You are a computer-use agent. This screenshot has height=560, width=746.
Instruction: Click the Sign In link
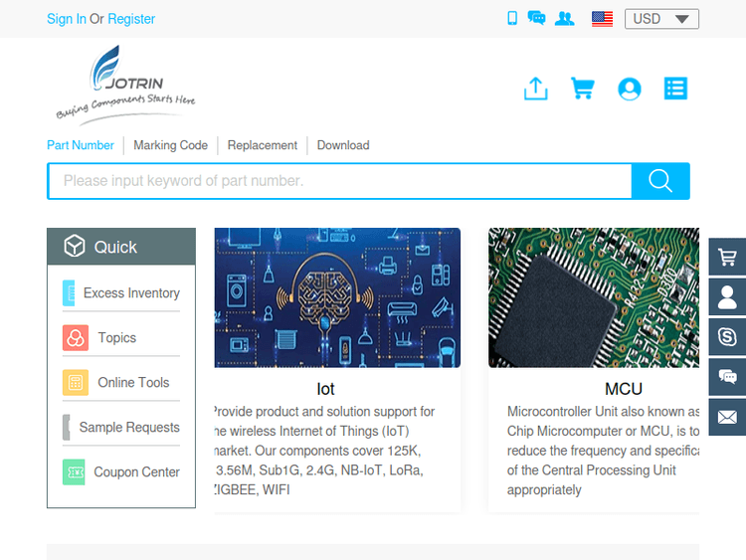coord(66,19)
